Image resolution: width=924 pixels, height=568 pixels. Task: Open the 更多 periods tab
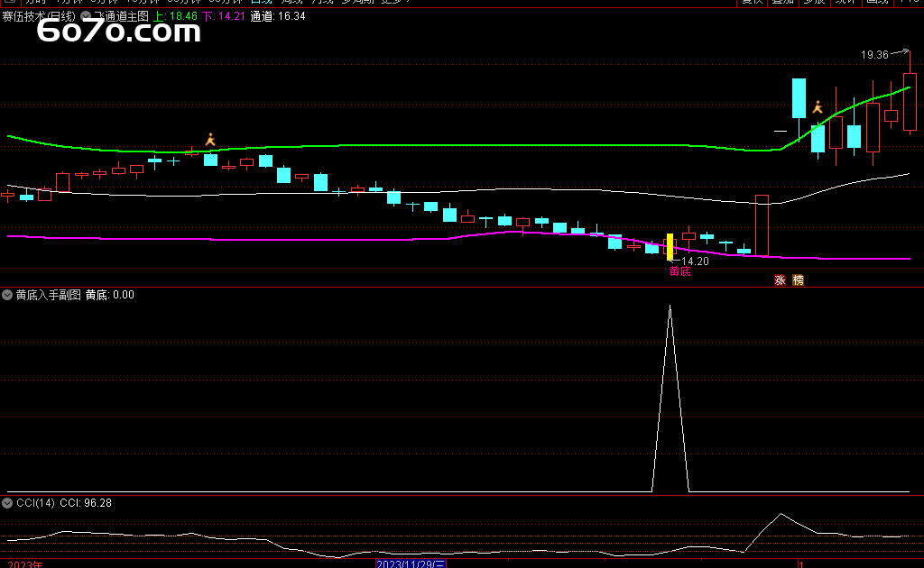[394, 2]
